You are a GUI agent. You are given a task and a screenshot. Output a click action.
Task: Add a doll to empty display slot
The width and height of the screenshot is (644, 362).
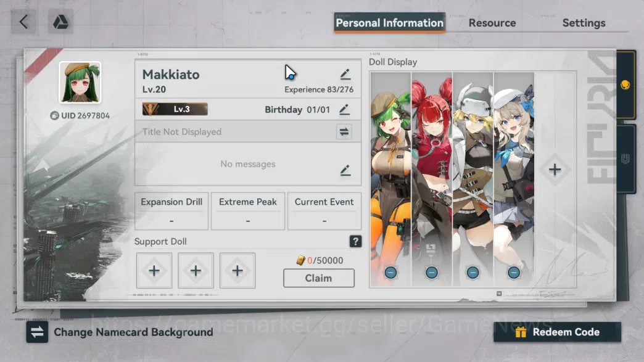pyautogui.click(x=555, y=170)
